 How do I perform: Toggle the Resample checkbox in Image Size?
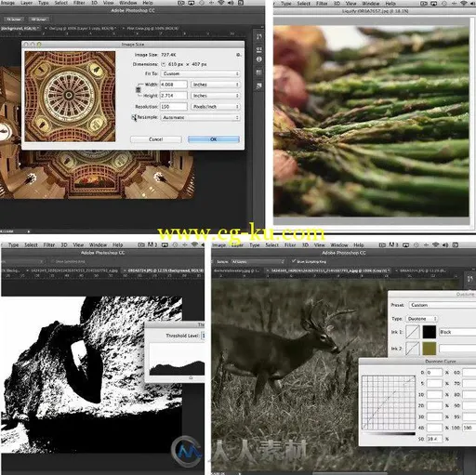click(134, 117)
